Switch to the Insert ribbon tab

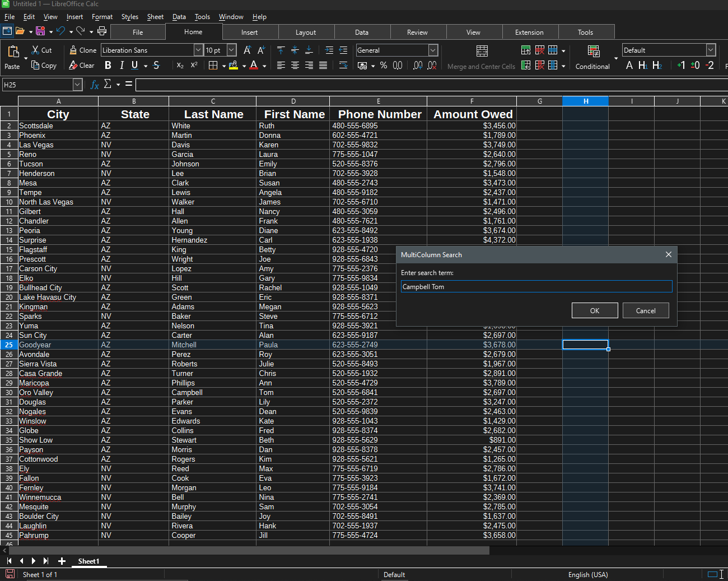click(249, 32)
